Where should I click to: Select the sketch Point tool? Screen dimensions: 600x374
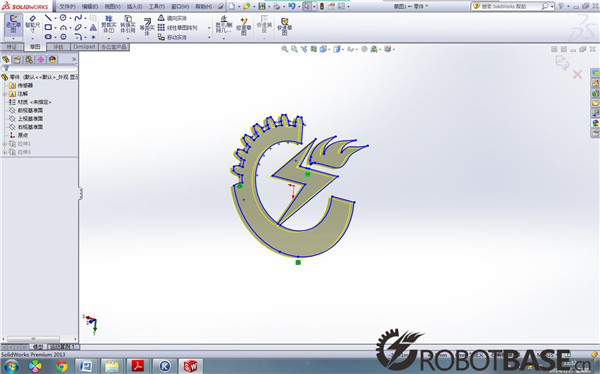tap(93, 37)
